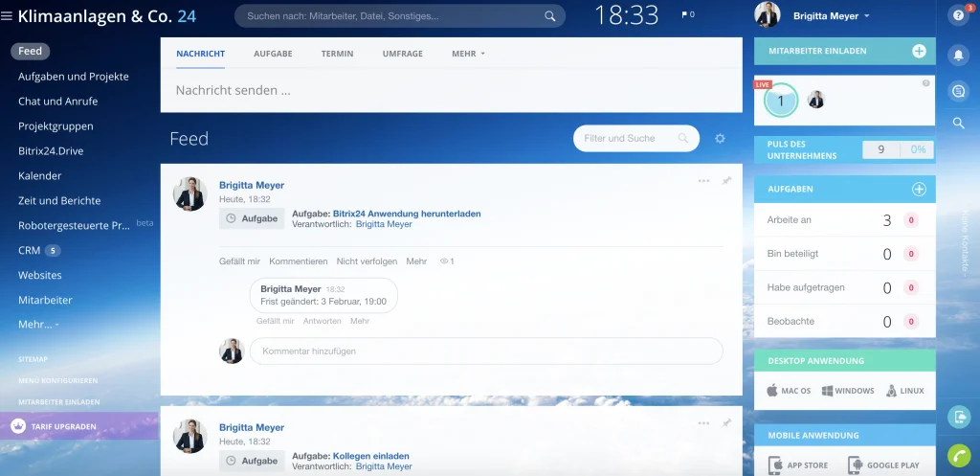The image size is (980, 476).
Task: Open Mitarbeiter in sidebar
Action: 45,300
